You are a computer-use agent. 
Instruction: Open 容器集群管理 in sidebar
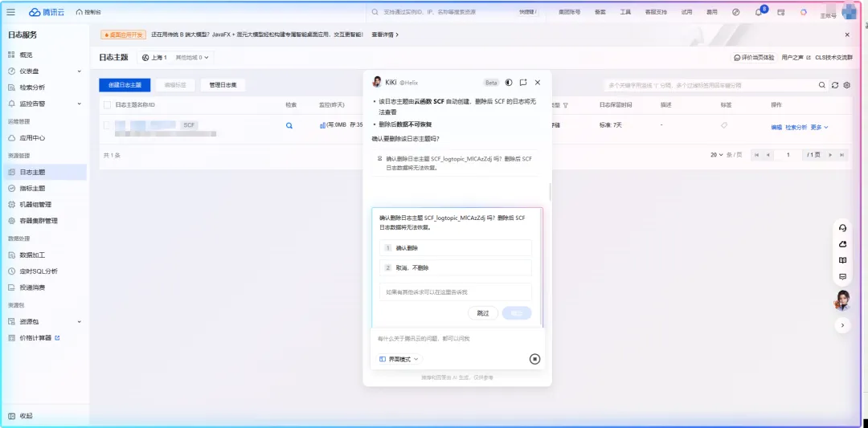39,221
